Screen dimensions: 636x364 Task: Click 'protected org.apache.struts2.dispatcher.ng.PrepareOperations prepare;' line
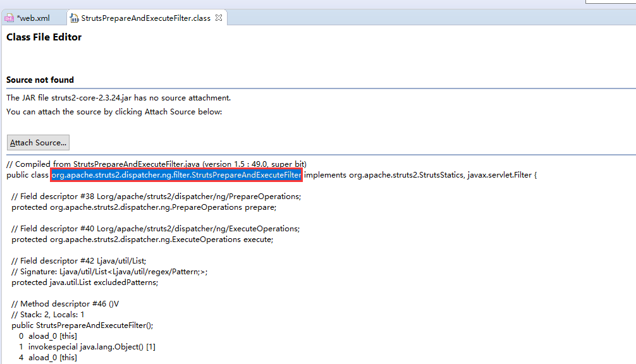tap(144, 207)
